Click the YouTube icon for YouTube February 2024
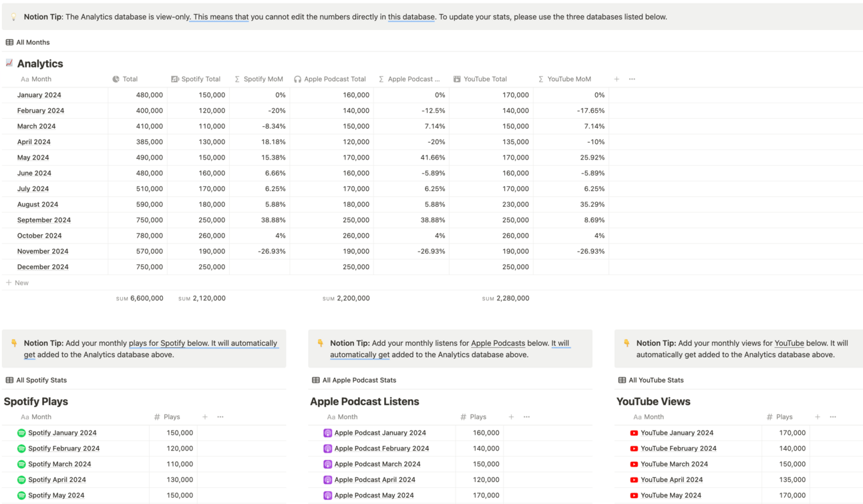The width and height of the screenshot is (863, 504). pos(634,449)
